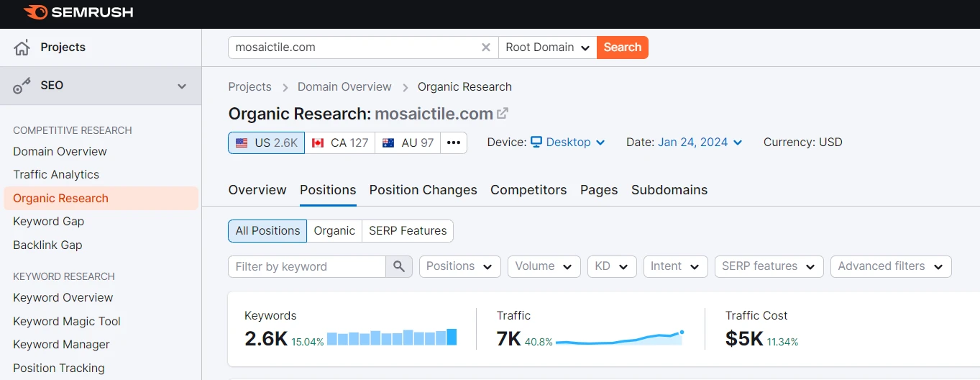The height and width of the screenshot is (380, 980).
Task: Open the Advanced filters dropdown
Action: (x=891, y=266)
